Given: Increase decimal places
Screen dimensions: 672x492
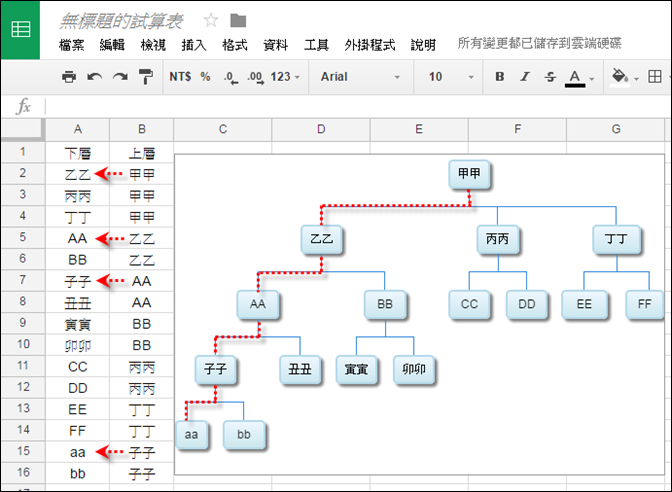Looking at the screenshot, I should click(255, 78).
